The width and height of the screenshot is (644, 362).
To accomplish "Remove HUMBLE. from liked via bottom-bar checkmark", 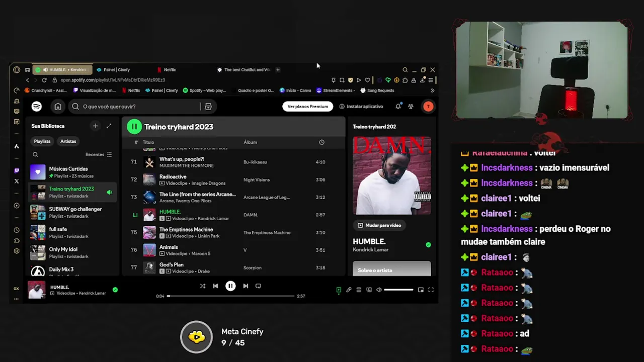I will point(115,290).
